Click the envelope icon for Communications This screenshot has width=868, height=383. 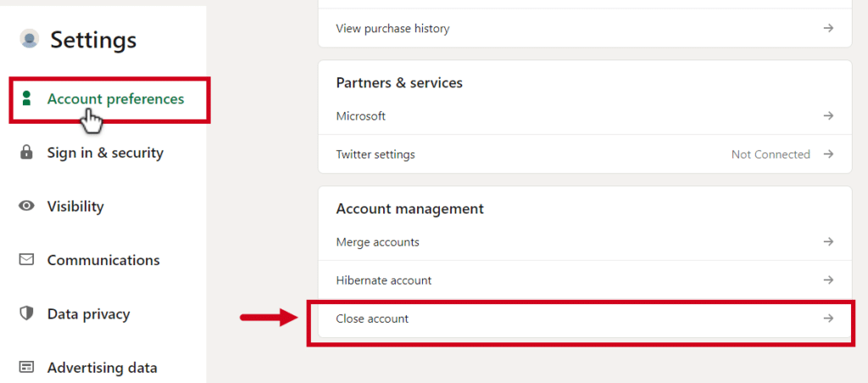27,260
